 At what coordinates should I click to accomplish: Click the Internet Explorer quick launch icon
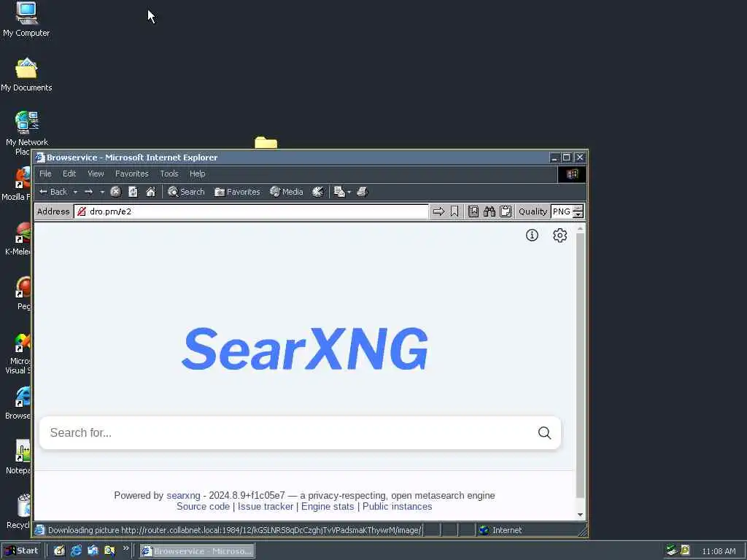point(76,551)
